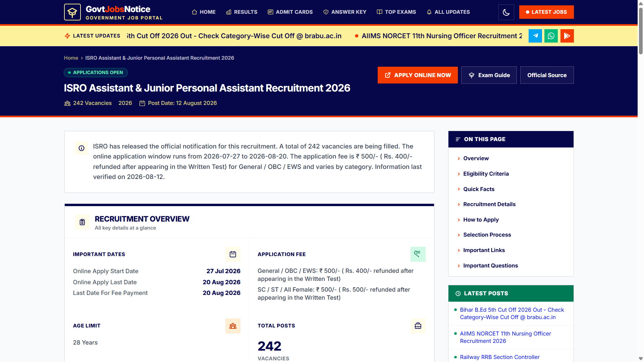
Task: Open Railway RRB Section Controller post
Action: [499, 357]
